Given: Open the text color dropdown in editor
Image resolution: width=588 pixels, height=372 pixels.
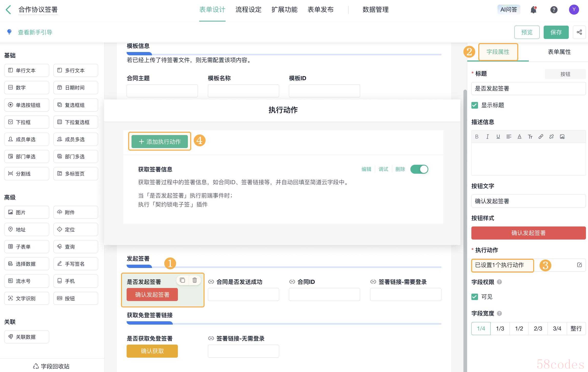Looking at the screenshot, I should [x=519, y=137].
